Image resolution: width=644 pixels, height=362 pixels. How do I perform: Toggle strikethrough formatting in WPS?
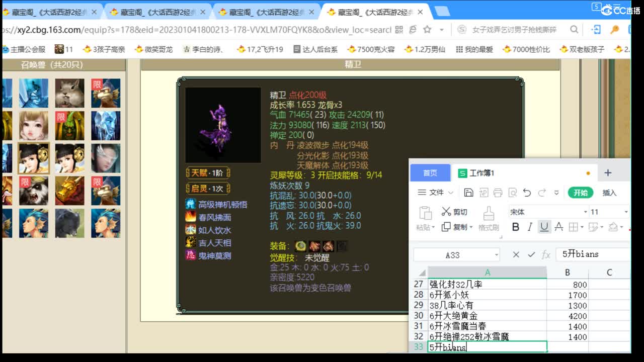[558, 227]
